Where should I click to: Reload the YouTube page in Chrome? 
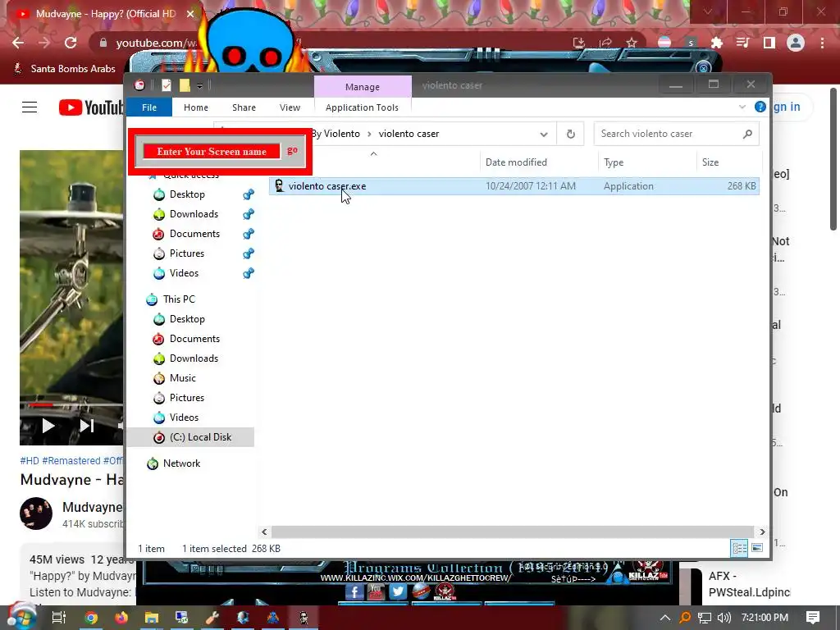[71, 43]
